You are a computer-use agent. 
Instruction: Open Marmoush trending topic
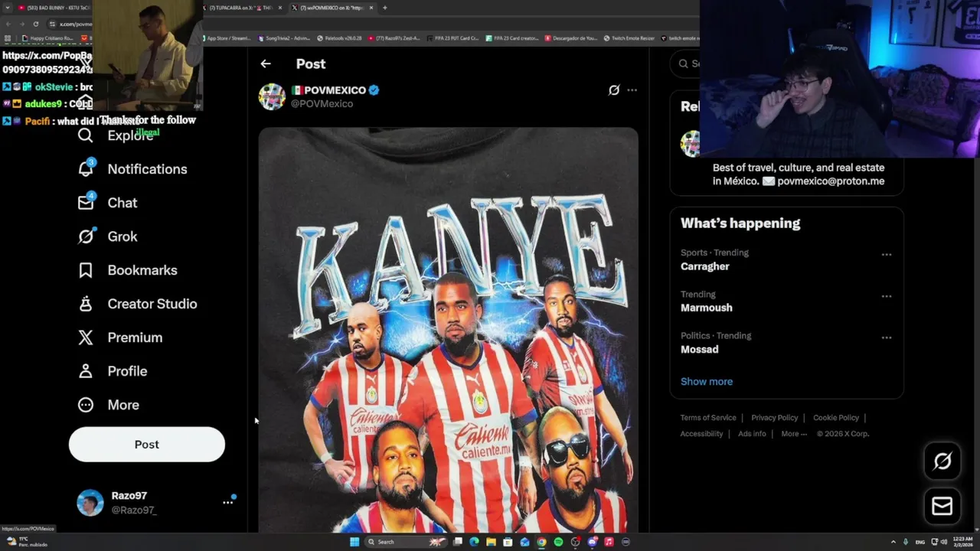tap(707, 308)
